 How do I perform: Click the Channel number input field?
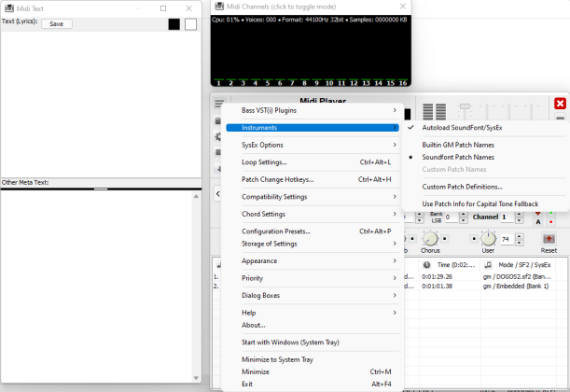pos(507,217)
